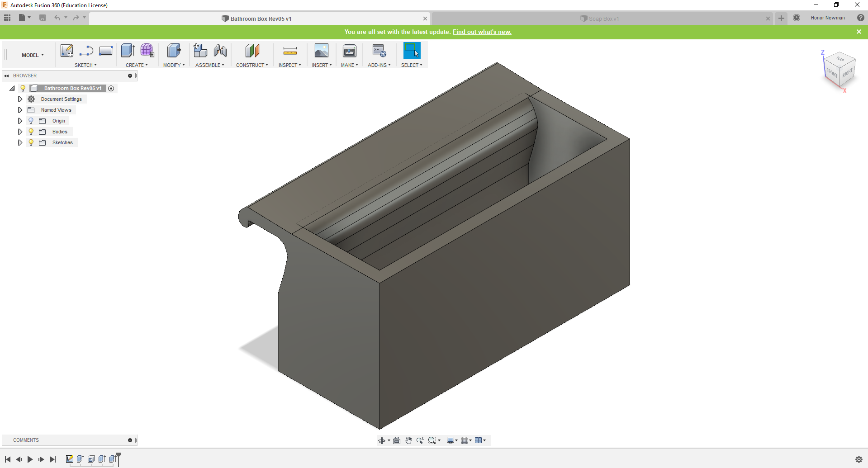
Task: Activate the Select tool icon
Action: [x=412, y=51]
